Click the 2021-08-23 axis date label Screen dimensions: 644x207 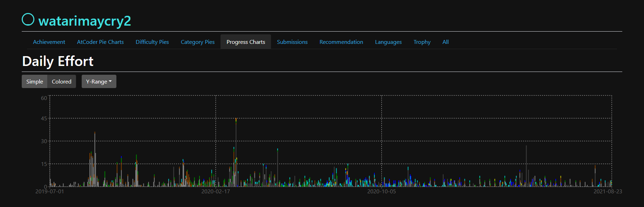(x=608, y=192)
